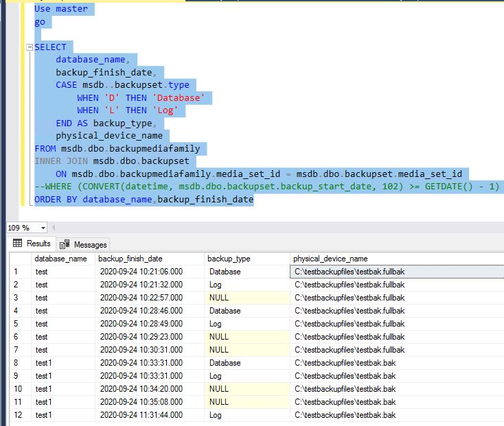The height and width of the screenshot is (426, 504).
Task: Switch to the Messages tab
Action: coord(83,245)
